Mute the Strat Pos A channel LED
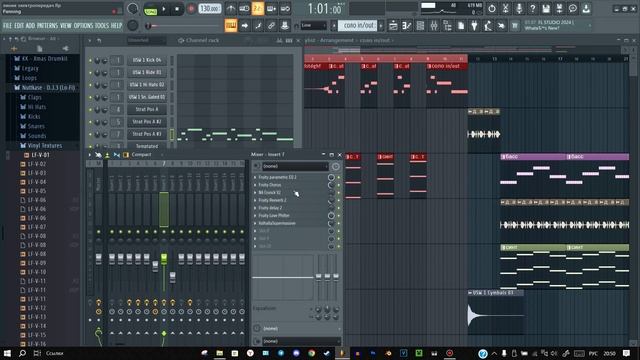 coord(90,109)
